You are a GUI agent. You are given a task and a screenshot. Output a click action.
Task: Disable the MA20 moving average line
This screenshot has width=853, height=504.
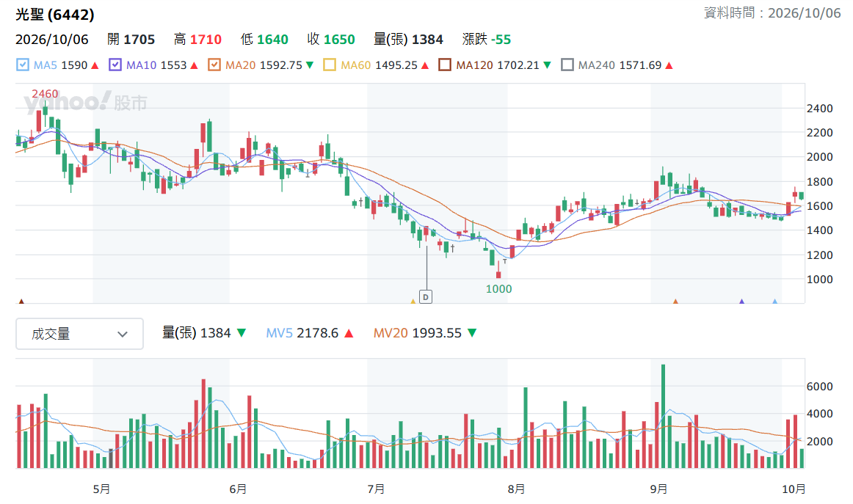tap(214, 65)
